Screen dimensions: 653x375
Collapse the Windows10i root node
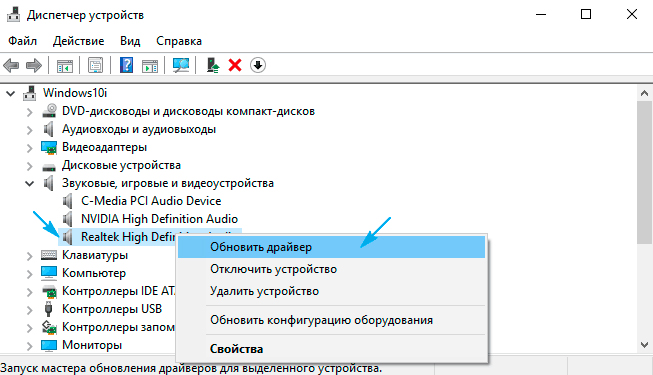(10, 93)
